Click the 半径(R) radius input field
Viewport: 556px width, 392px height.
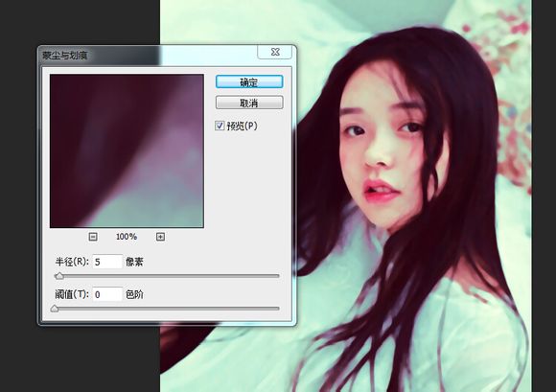click(107, 262)
